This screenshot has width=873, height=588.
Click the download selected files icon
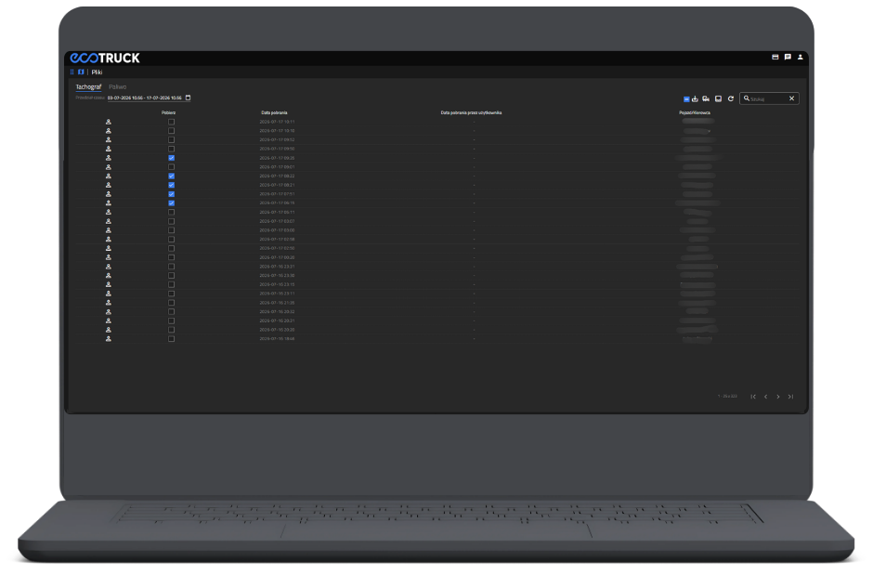pyautogui.click(x=695, y=98)
